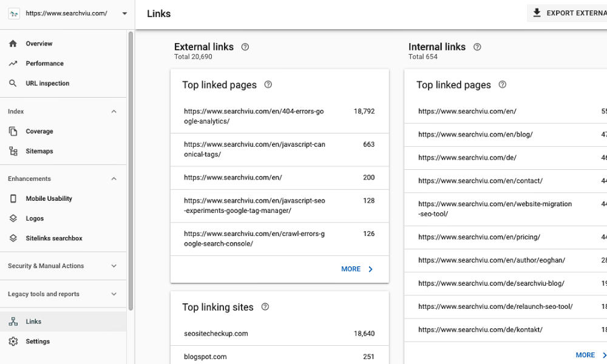Collapse the Index section

(x=114, y=112)
